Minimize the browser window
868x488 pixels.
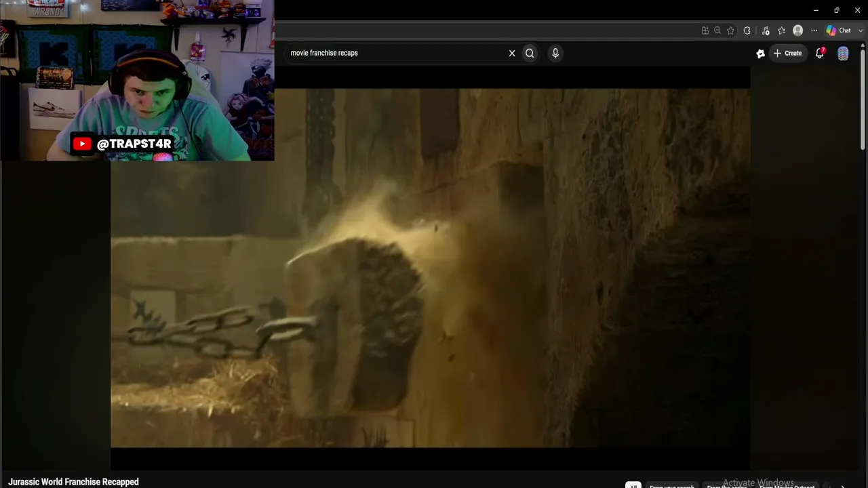(816, 10)
